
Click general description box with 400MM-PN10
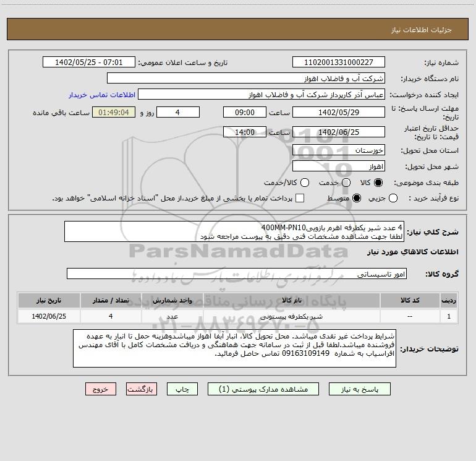(x=234, y=232)
